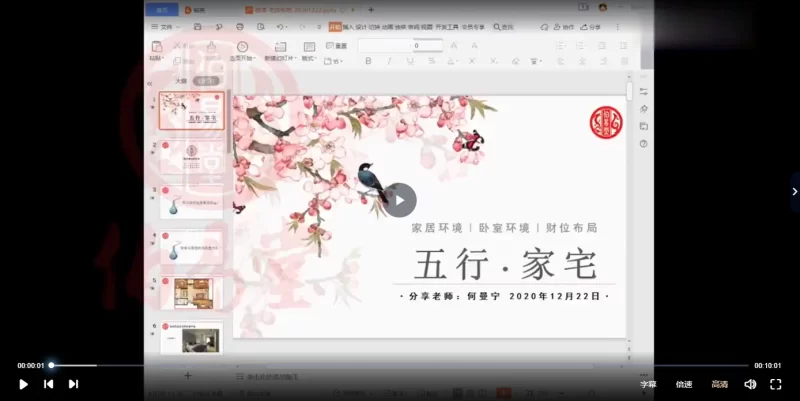
Task: Expand the right side panel arrow
Action: click(x=794, y=191)
